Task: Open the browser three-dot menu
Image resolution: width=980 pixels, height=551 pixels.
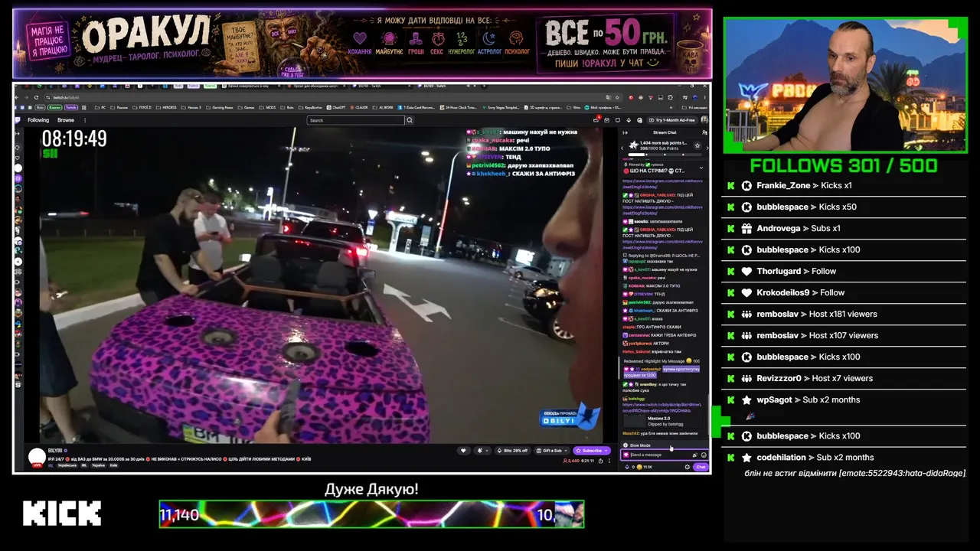Action: pos(704,97)
